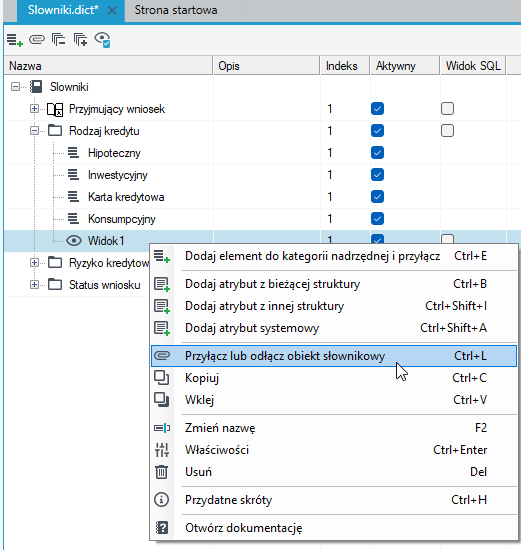The height and width of the screenshot is (550, 521).
Task: Switch to Strona startowa tab
Action: pos(176,10)
